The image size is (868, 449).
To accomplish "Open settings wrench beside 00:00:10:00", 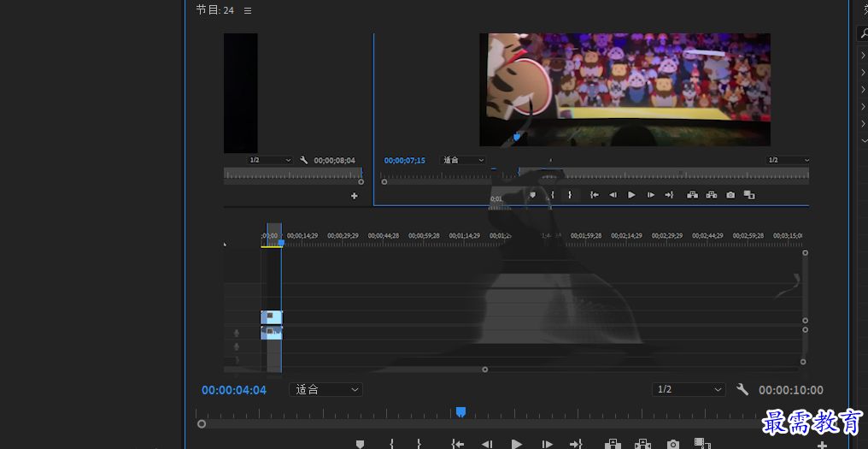I will click(x=742, y=389).
